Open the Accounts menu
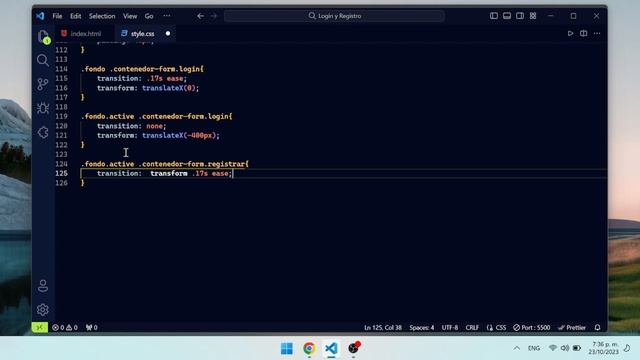The image size is (640, 360). tap(42, 286)
